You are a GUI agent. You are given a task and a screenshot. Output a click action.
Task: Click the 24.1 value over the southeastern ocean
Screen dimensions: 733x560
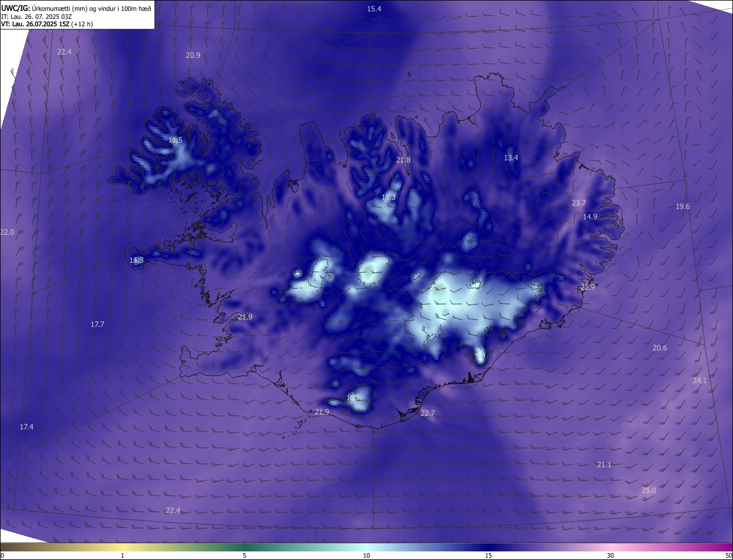700,381
